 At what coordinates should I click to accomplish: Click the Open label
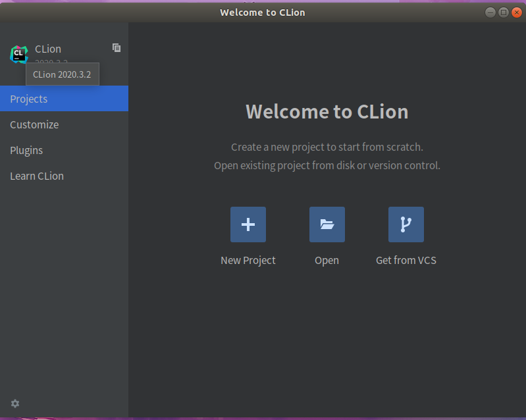point(327,261)
